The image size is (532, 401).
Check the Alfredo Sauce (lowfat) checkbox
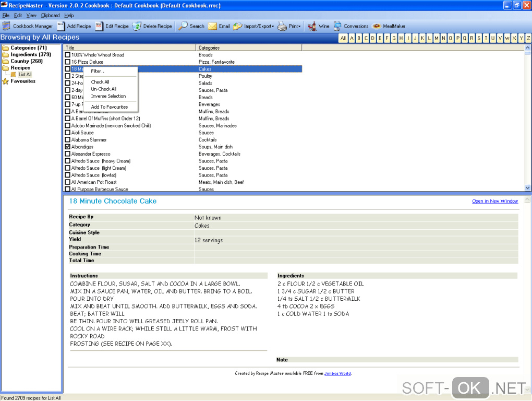tap(67, 175)
